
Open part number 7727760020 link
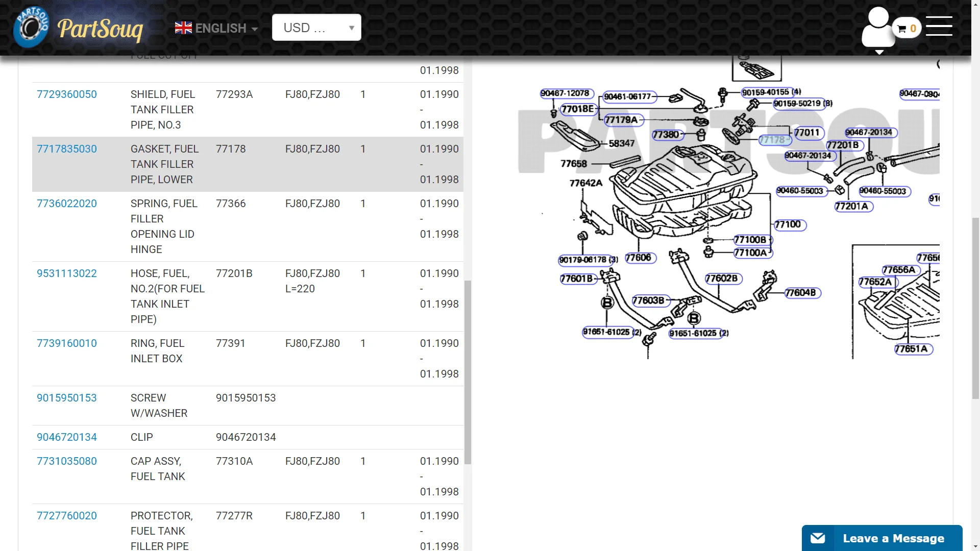[67, 516]
